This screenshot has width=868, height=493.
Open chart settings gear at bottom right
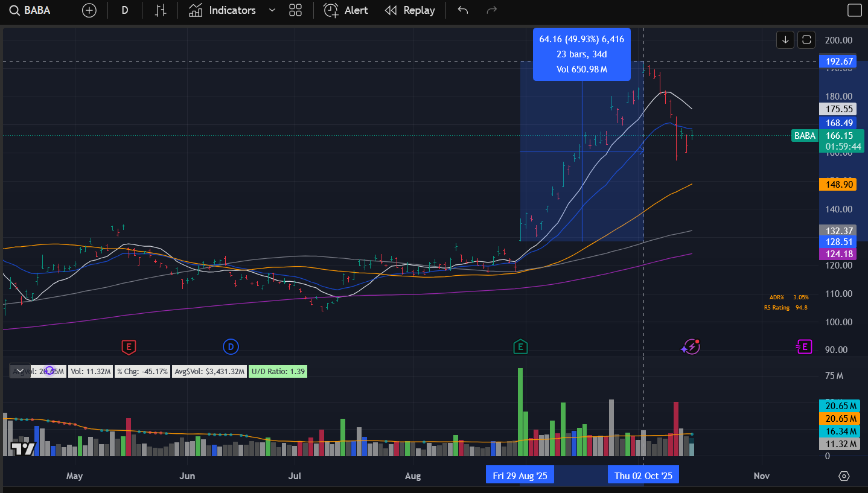[844, 476]
